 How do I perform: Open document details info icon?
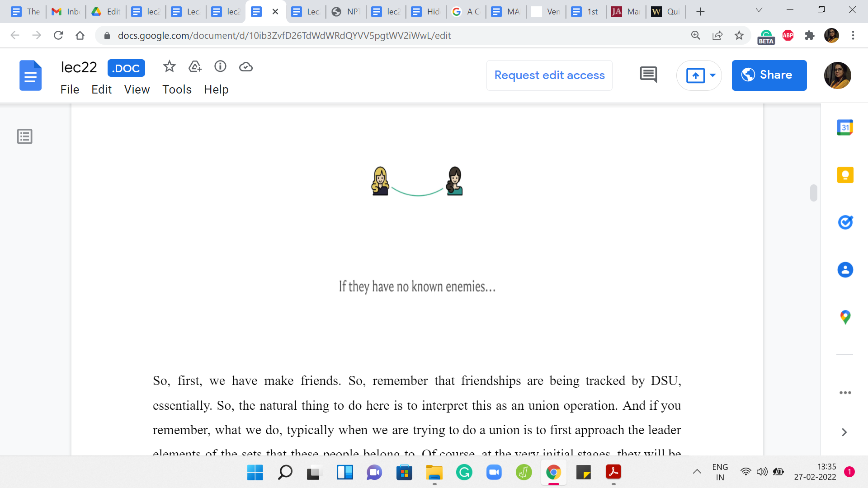tap(220, 67)
